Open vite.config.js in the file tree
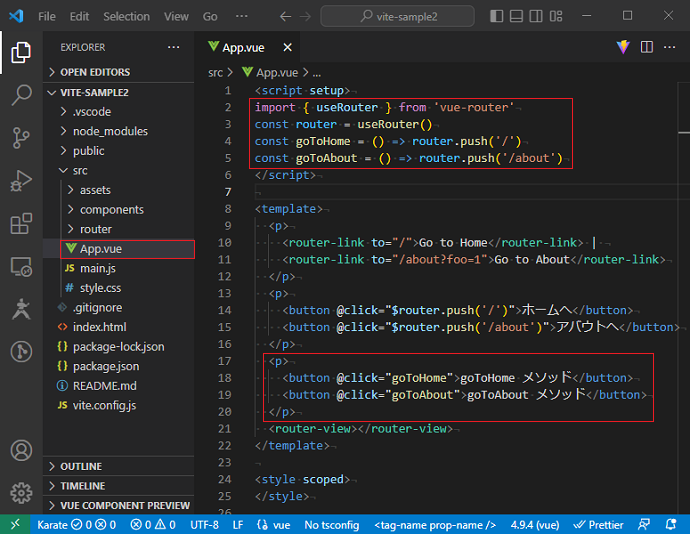 point(119,405)
